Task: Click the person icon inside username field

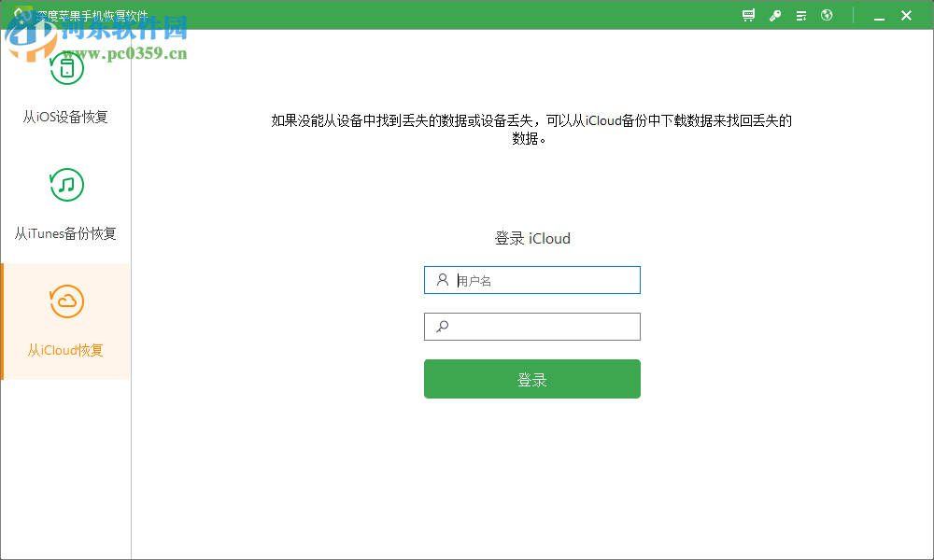Action: coord(440,279)
